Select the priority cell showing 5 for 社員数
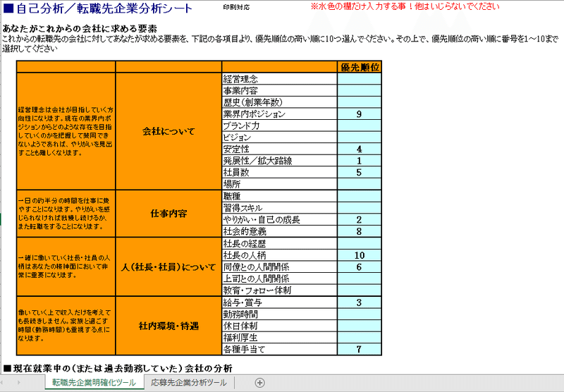This screenshot has width=564, height=392. pos(360,172)
